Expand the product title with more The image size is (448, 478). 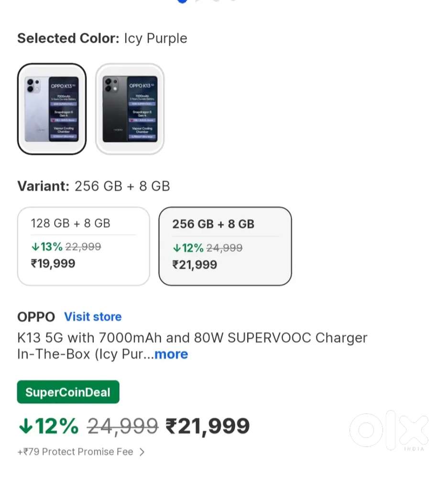coord(171,355)
